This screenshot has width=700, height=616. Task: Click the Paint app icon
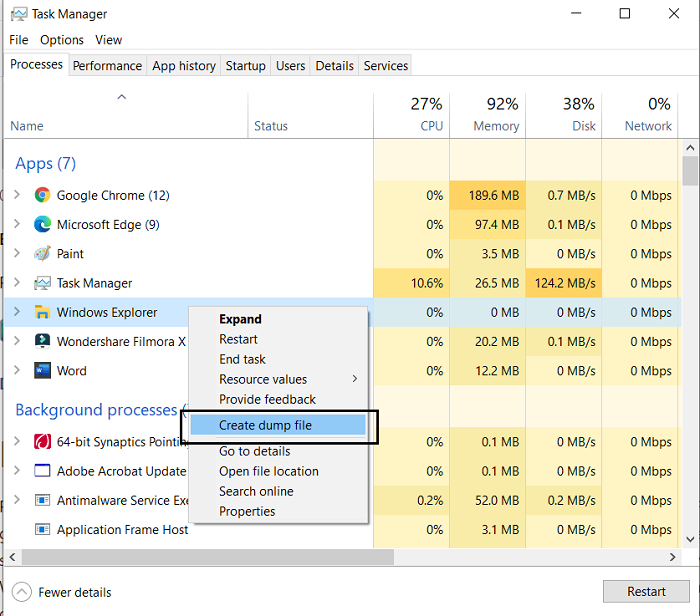(x=42, y=254)
